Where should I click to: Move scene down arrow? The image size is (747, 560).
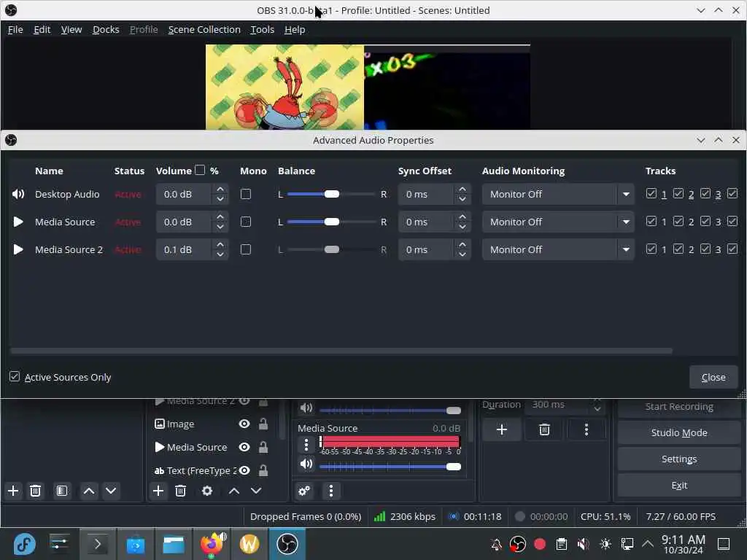click(111, 491)
